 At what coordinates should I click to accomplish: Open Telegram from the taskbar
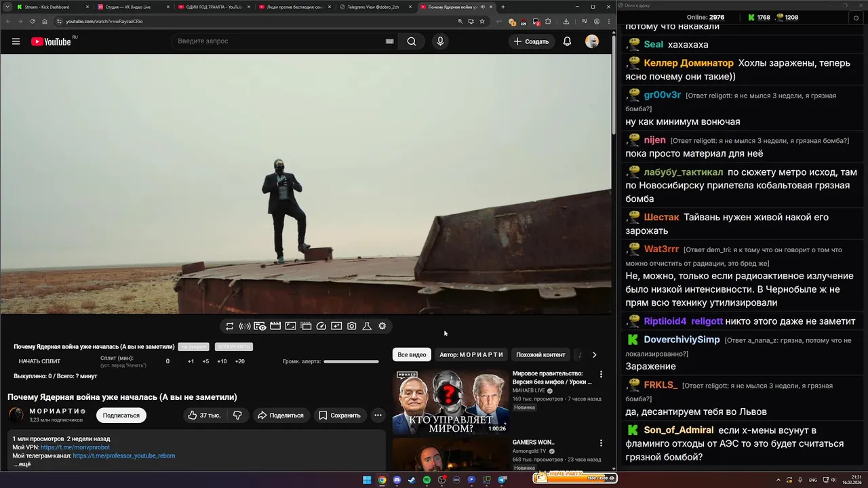[502, 480]
